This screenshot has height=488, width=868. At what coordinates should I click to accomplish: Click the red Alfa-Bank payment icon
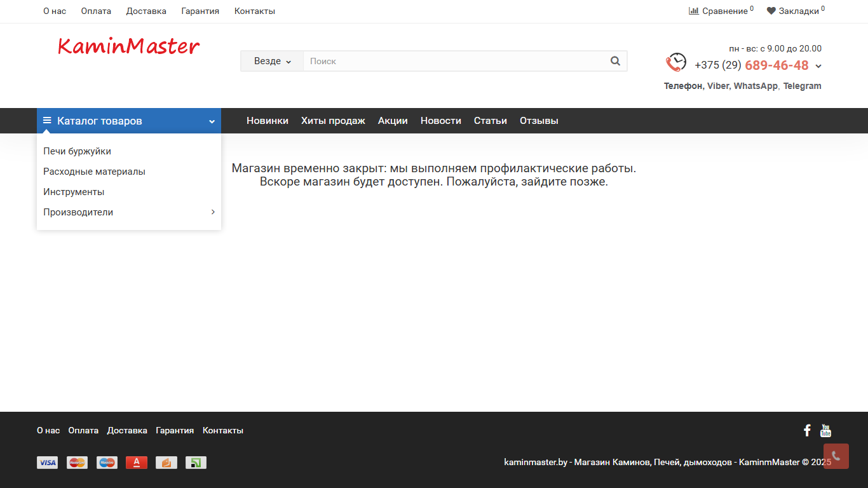coord(137,463)
